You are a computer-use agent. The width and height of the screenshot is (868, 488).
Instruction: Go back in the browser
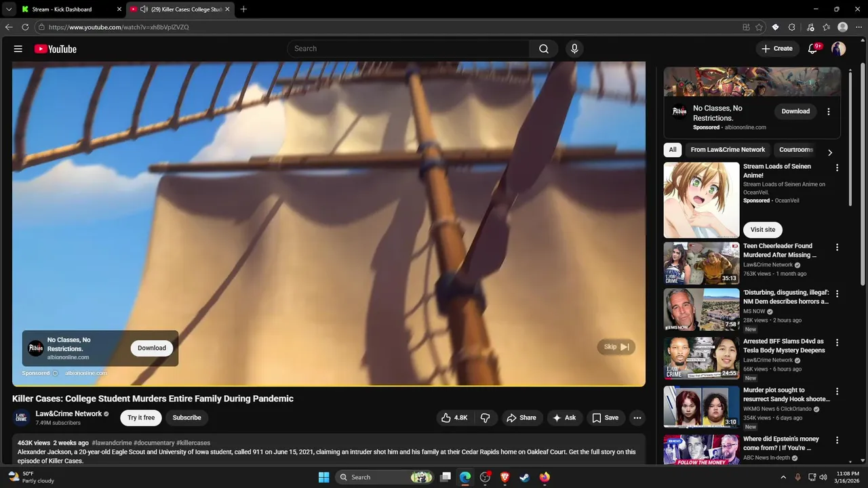point(9,27)
